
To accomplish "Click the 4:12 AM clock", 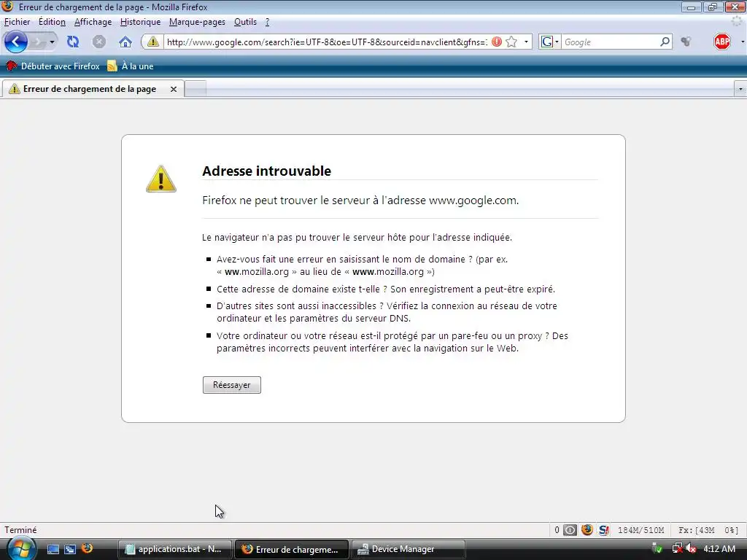I will click(x=719, y=549).
